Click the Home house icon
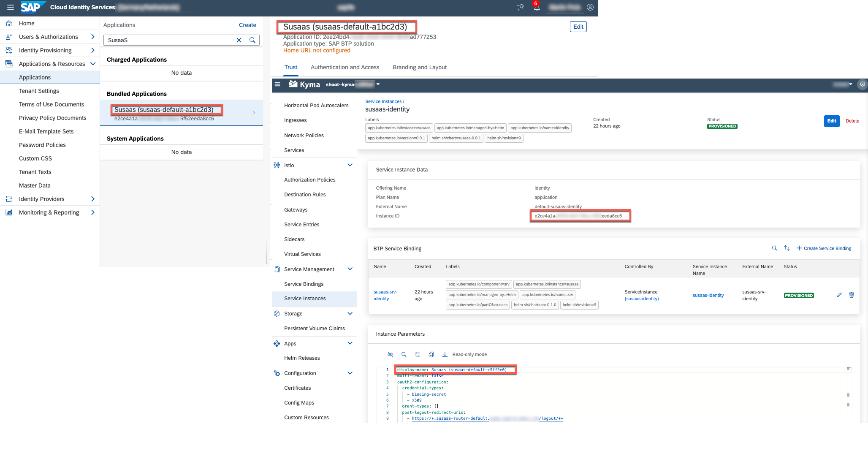 [x=9, y=23]
